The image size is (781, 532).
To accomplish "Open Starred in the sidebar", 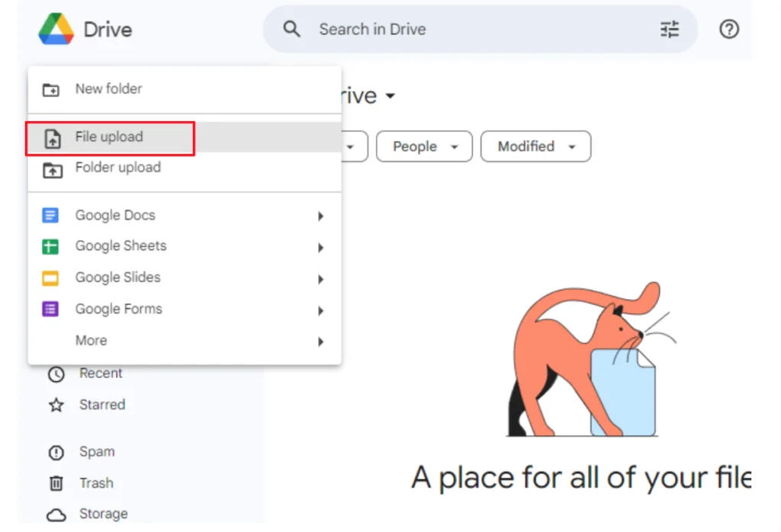I will (x=102, y=405).
